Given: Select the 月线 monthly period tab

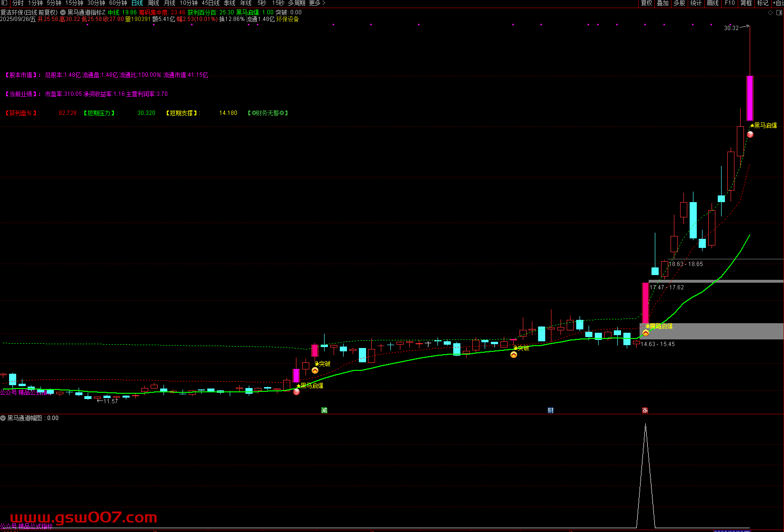Looking at the screenshot, I should (x=170, y=3).
